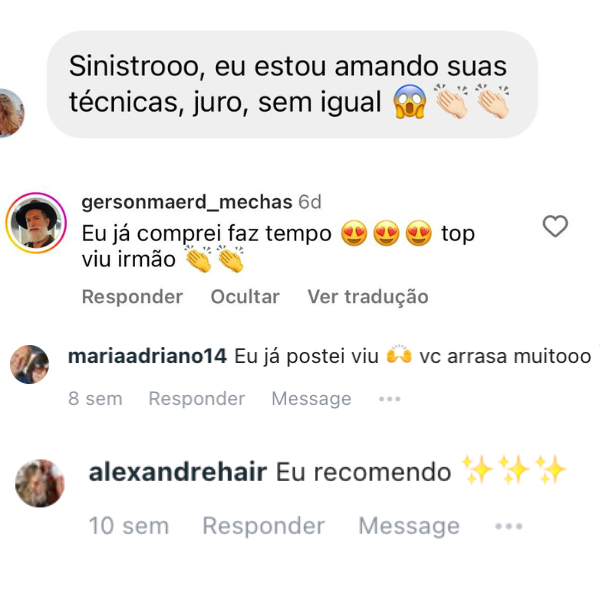
Task: Message alexandrehair from the comment
Action: (x=409, y=527)
